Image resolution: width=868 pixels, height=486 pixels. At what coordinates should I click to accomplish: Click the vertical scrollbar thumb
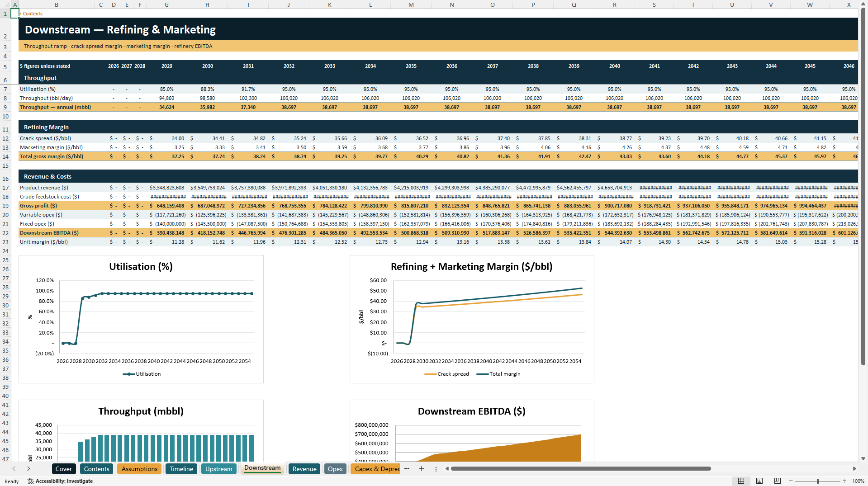click(x=863, y=187)
